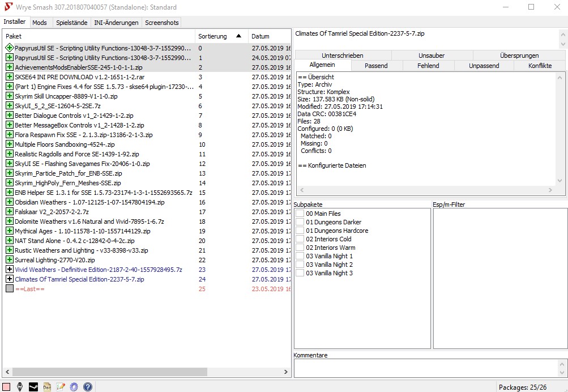This screenshot has width=568, height=392.
Task: Click green plus icon beside SkyUI_5_2_SE
Action: [10, 106]
